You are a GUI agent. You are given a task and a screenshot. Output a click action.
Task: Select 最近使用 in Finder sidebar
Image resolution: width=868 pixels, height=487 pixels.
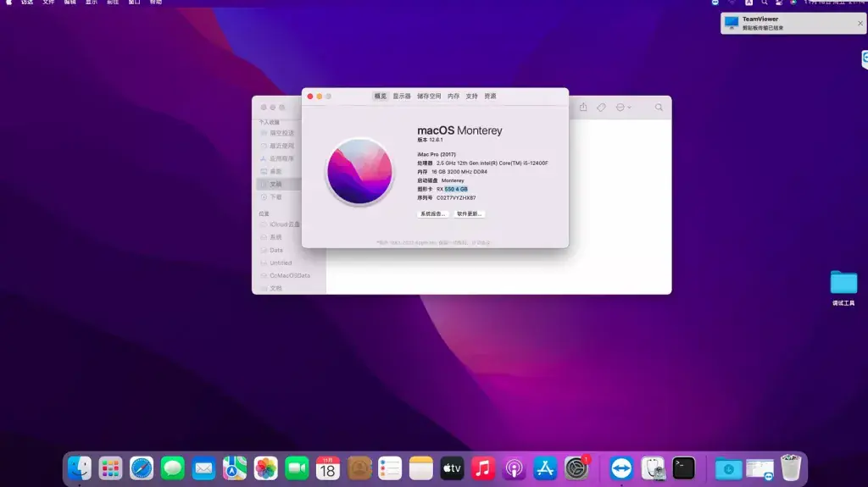(x=278, y=146)
